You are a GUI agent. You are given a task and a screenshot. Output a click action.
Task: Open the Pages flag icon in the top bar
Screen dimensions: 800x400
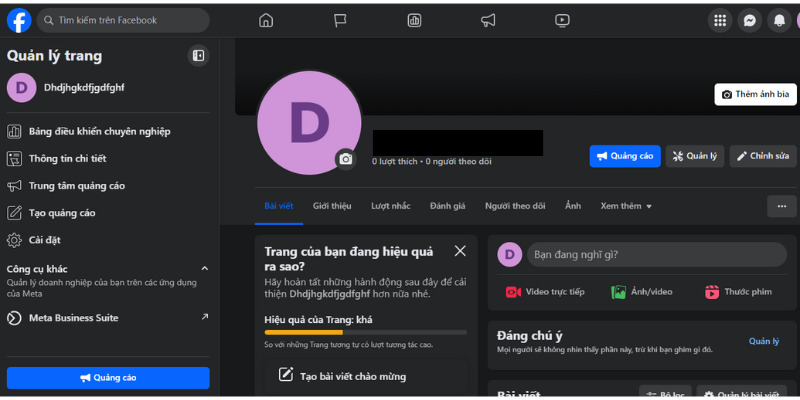pos(340,20)
